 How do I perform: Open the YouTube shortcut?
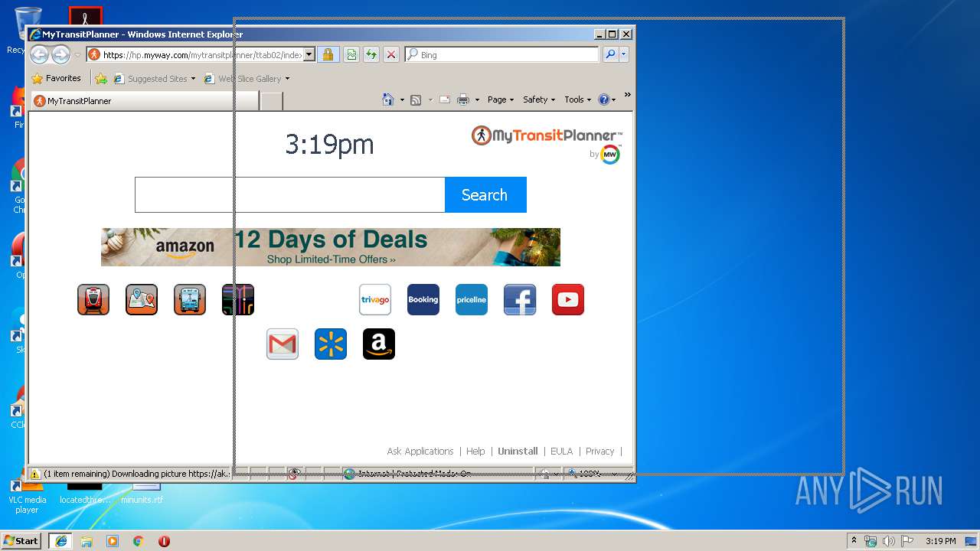pyautogui.click(x=568, y=299)
